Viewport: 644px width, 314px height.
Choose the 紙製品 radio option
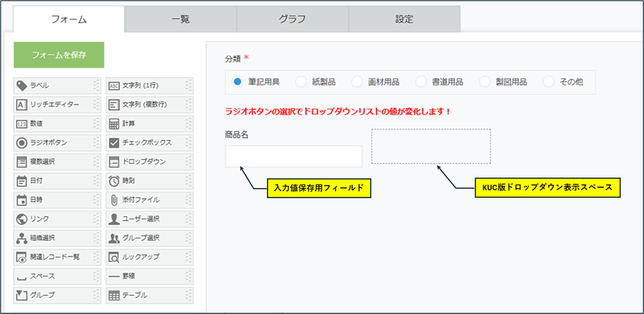(x=301, y=82)
